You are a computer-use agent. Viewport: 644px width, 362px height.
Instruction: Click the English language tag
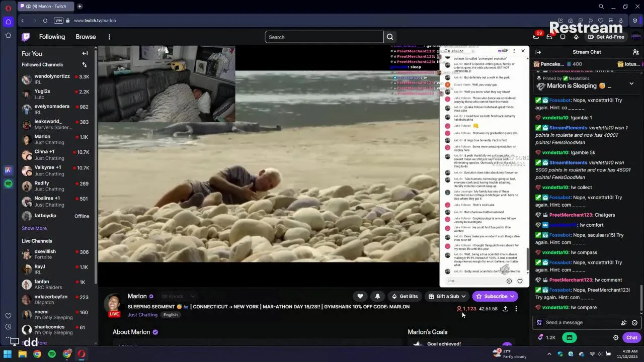[x=171, y=315]
